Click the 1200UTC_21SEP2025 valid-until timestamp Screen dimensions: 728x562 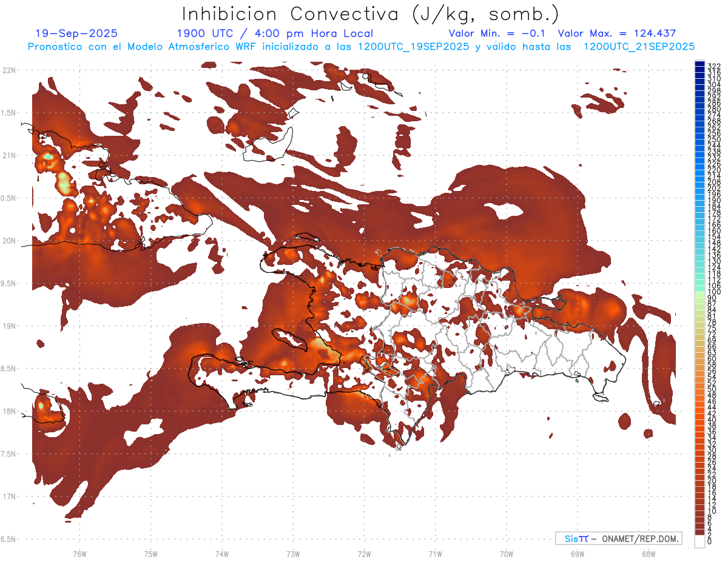point(639,47)
